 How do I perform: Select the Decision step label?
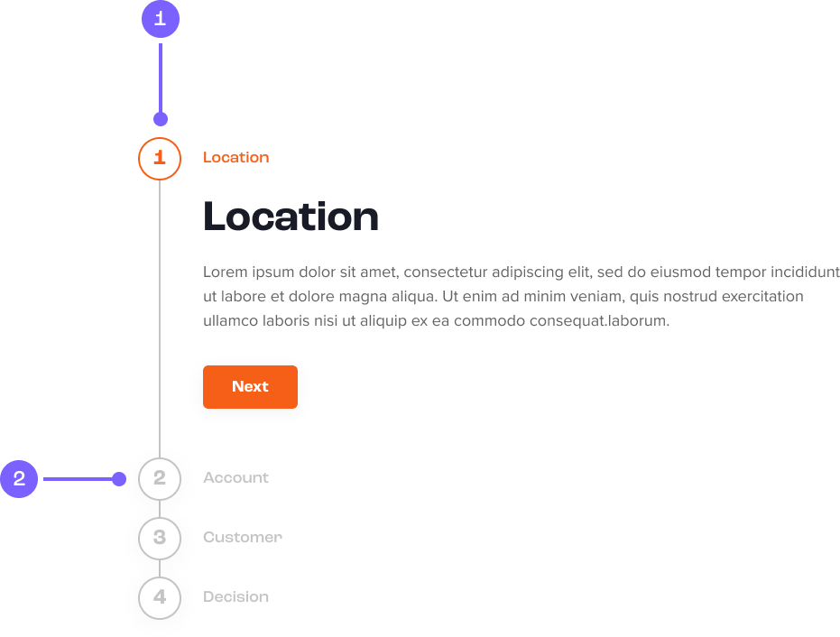click(x=235, y=597)
